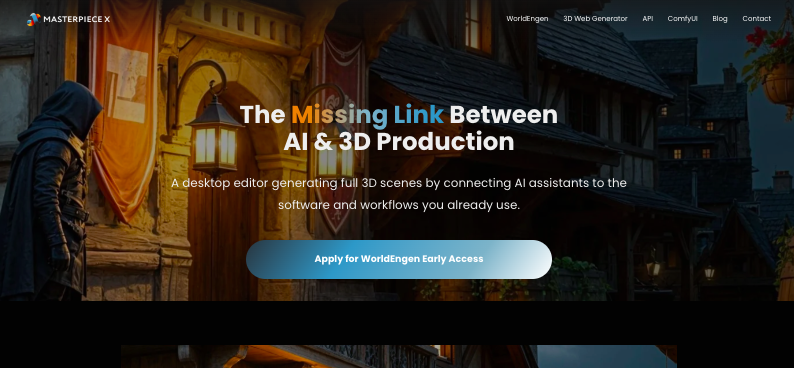Click the 'AI & 3D Production' heading line
This screenshot has width=794, height=368.
399,142
